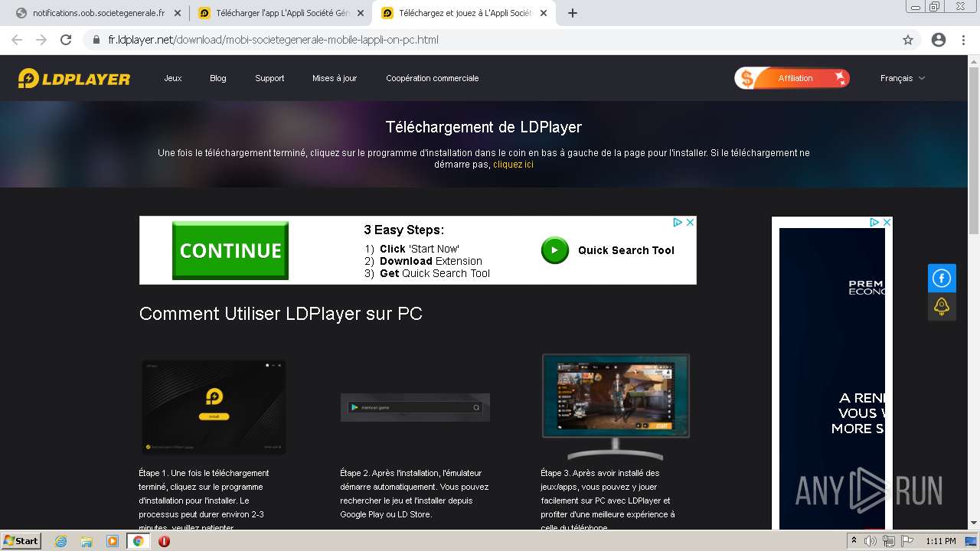Image resolution: width=980 pixels, height=551 pixels.
Task: Switch to Télécharger l'app L'Appli tab
Action: point(279,13)
